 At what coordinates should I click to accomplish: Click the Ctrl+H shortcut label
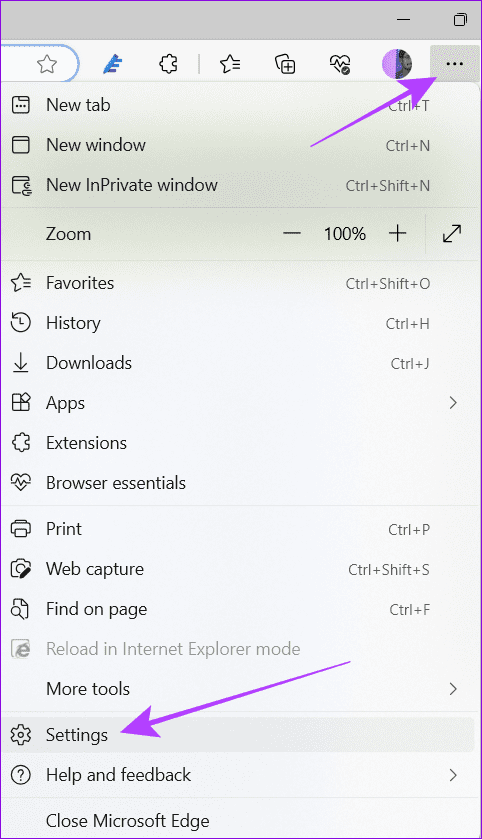[x=408, y=324]
